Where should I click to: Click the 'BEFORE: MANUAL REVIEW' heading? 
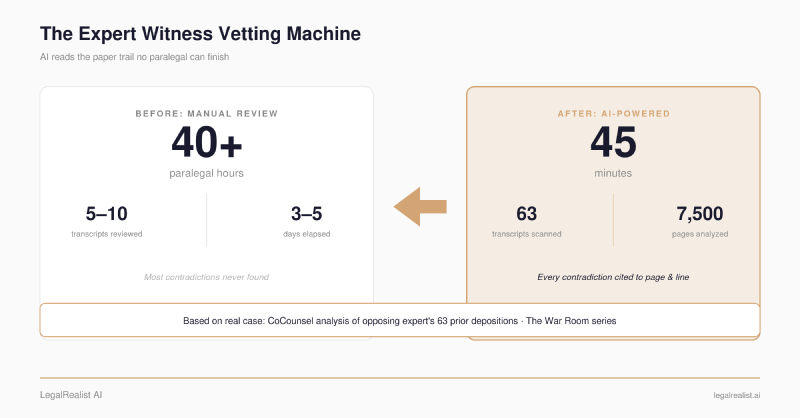point(207,113)
